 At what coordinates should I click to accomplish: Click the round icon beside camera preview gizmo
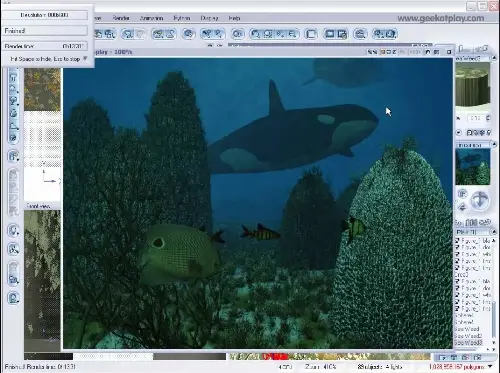pos(462,194)
